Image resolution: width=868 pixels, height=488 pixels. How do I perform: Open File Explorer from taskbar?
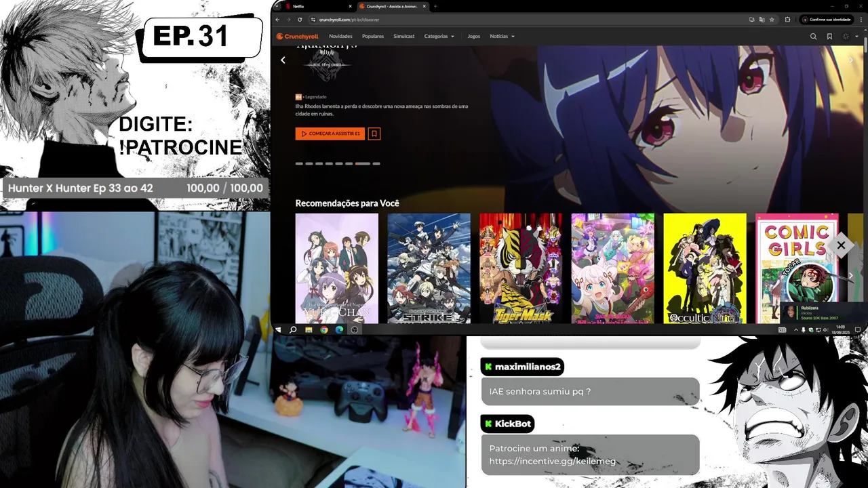[309, 329]
